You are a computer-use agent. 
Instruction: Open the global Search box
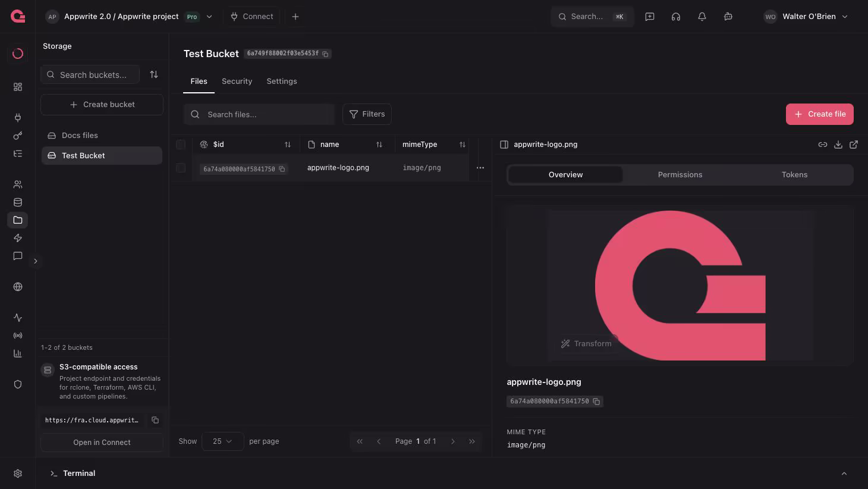coord(592,17)
